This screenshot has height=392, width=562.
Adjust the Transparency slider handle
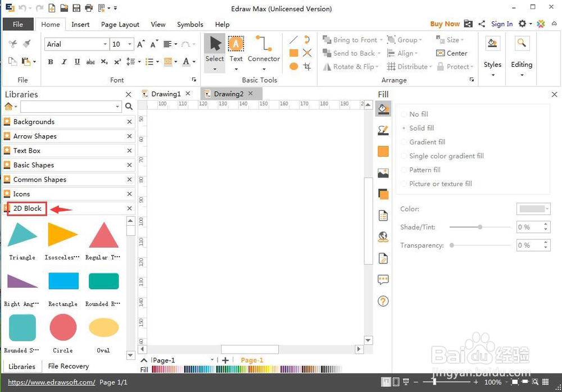coord(452,245)
